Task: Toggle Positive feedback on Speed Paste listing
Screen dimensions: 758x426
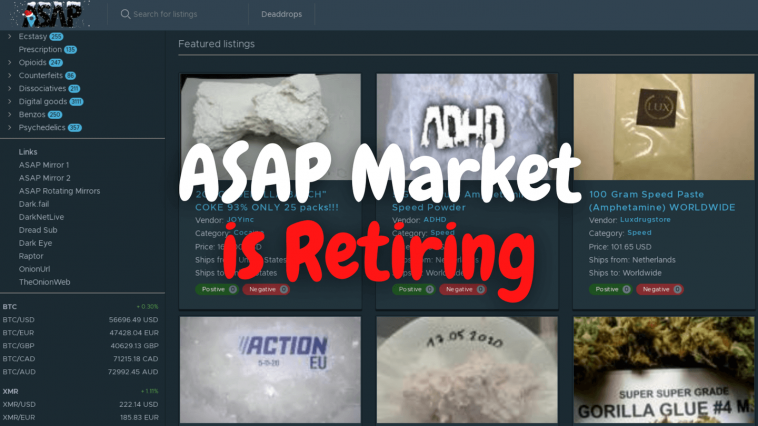Action: [x=611, y=289]
